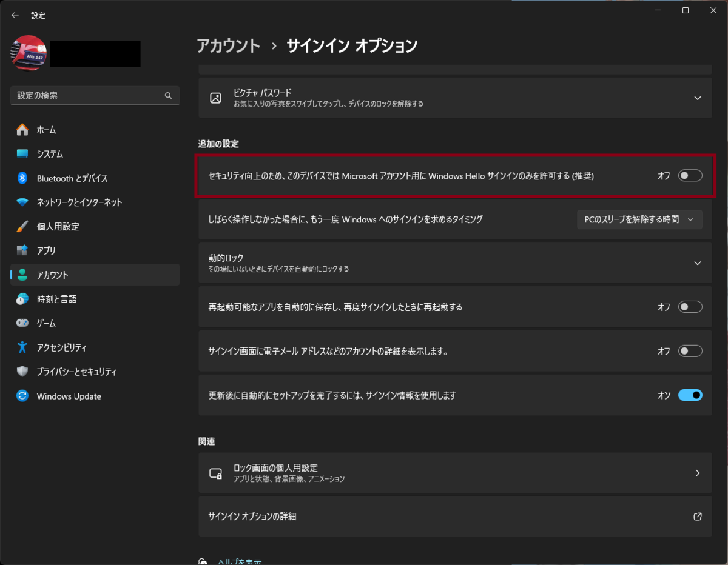
Task: Open the PCのスリープを解除する時間 dropdown
Action: (639, 219)
